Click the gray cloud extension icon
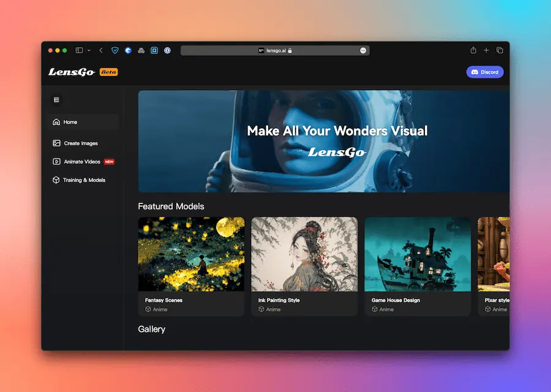Image resolution: width=551 pixels, height=392 pixels. click(x=141, y=51)
